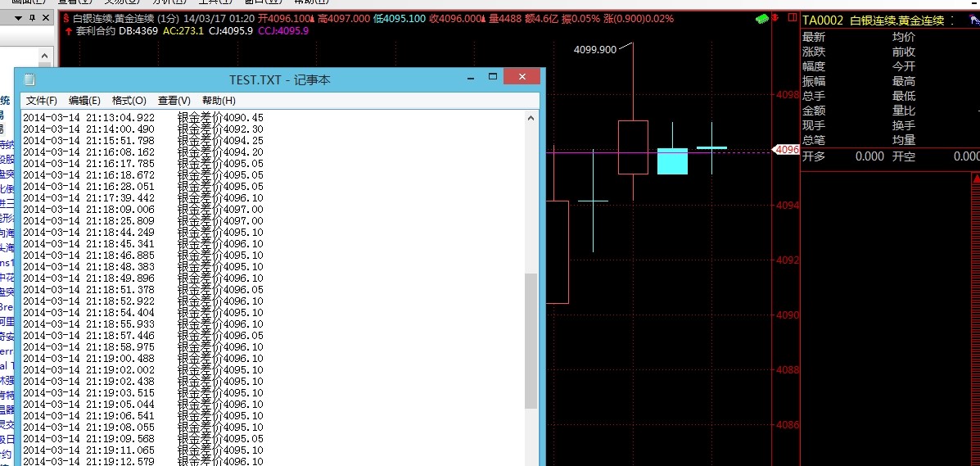Click the Notepad icon in TEST.TXT title bar
The width and height of the screenshot is (980, 466).
pos(30,79)
